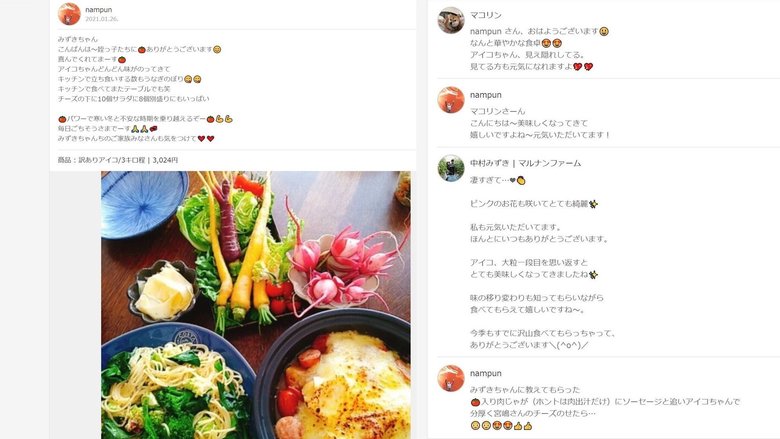This screenshot has height=439, width=780.
Task: Open the マコリン username link
Action: [486, 15]
